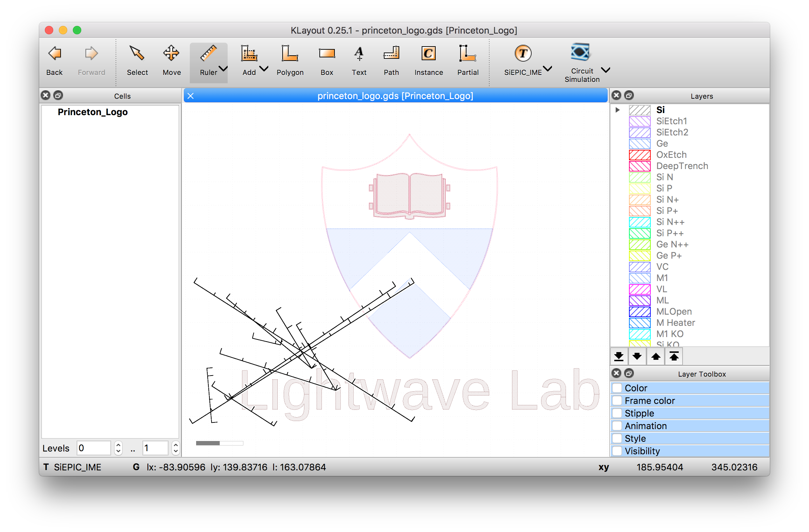Click the red OxEtch layer color swatch

[639, 155]
